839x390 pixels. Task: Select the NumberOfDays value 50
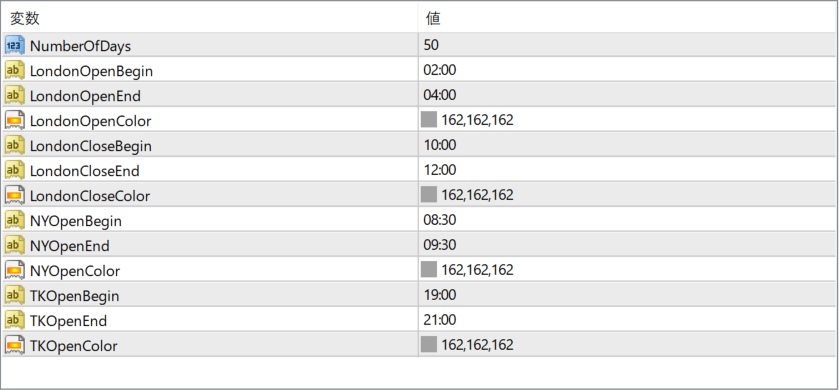pos(431,45)
